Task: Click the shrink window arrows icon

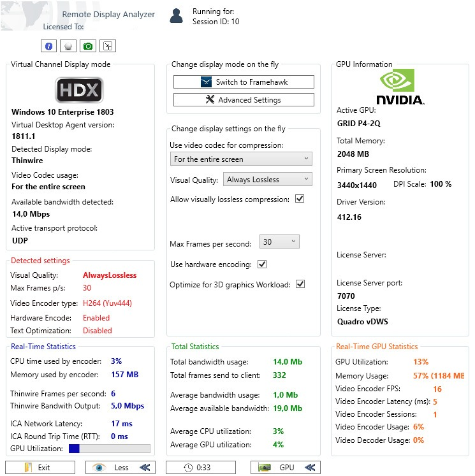Action: click(x=108, y=46)
